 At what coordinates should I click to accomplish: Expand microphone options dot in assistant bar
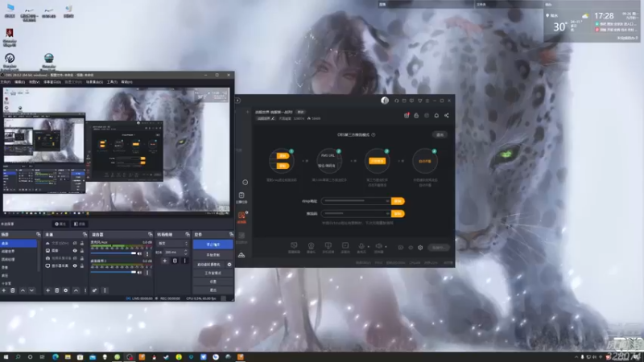tap(368, 247)
